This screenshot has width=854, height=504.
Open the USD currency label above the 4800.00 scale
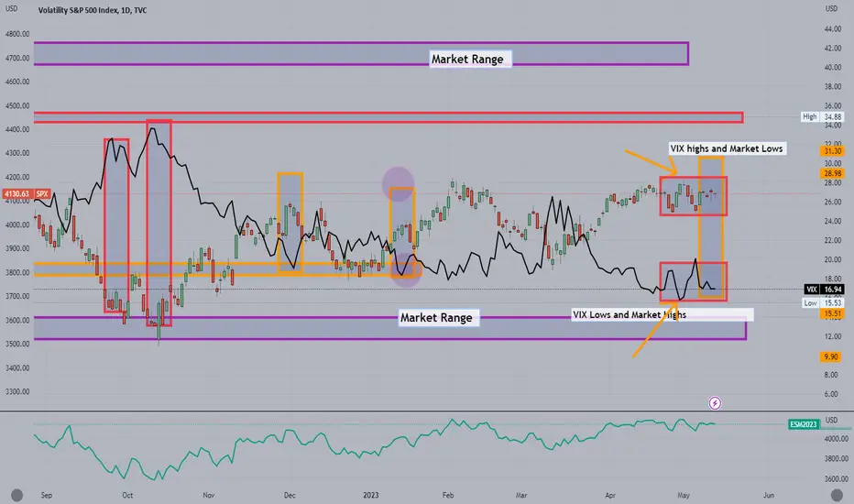(x=11, y=8)
